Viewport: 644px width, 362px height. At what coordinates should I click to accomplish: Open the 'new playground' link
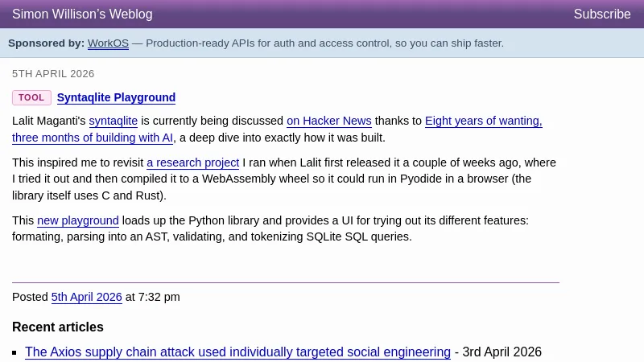[x=78, y=220]
